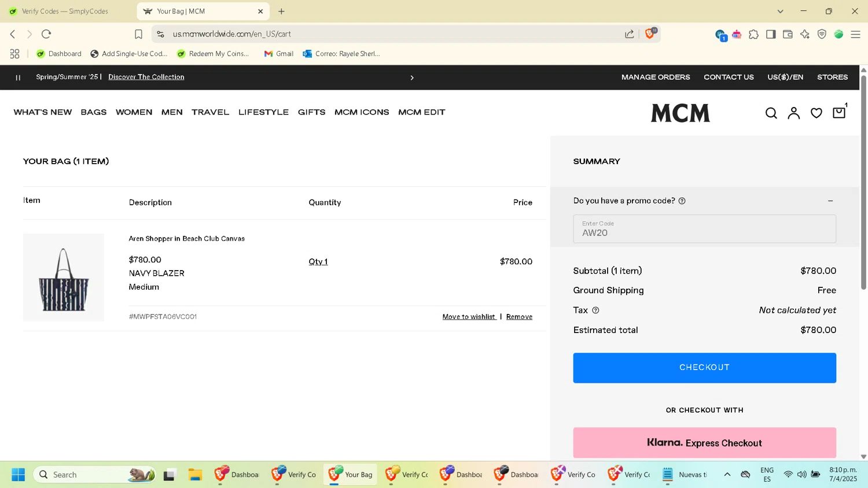Click the promo code Enter Code field
This screenshot has width=868, height=488.
(x=704, y=229)
